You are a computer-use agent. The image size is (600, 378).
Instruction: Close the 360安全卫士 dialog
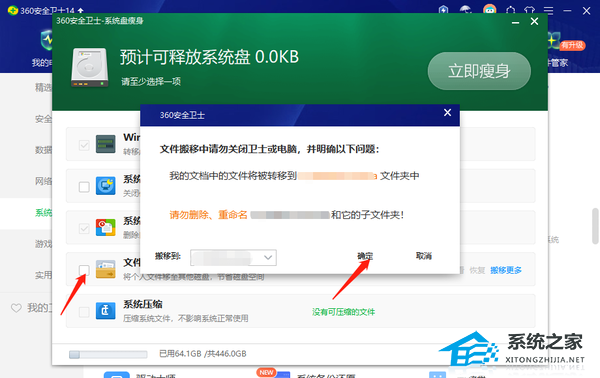click(x=447, y=112)
